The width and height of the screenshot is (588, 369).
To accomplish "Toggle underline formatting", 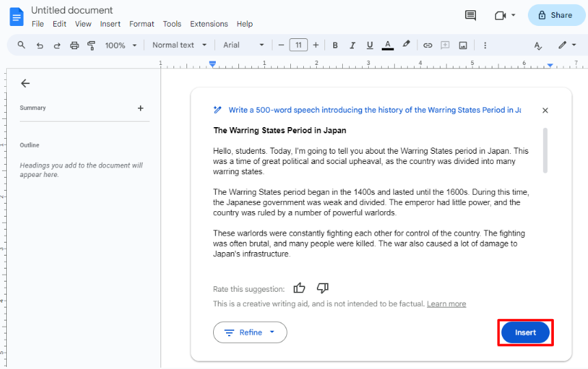I will [x=369, y=45].
